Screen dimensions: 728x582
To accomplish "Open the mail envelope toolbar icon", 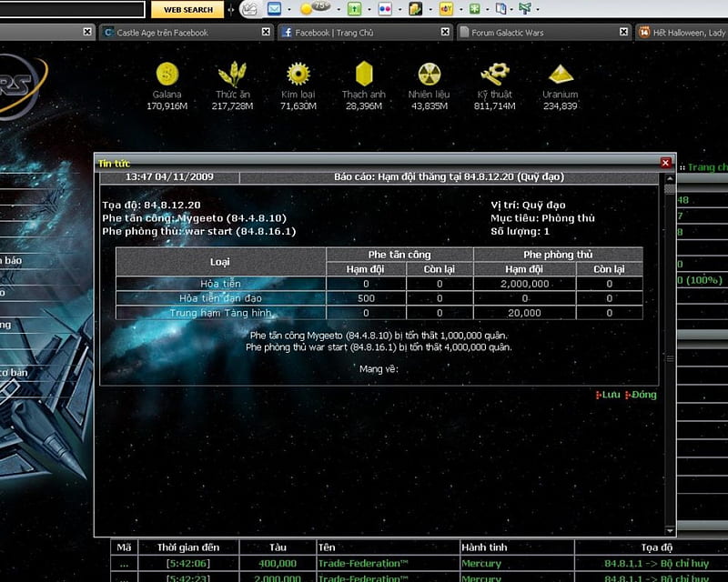I will 274,9.
